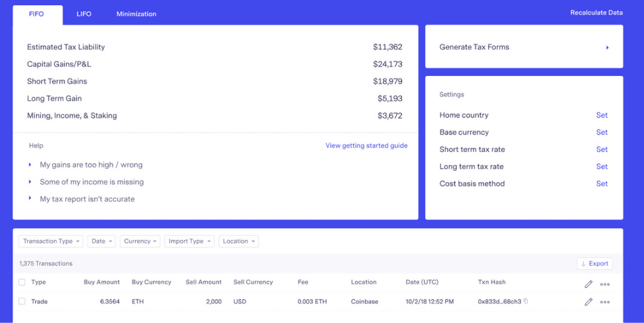Click the Capital Gains/P&L value $24,173
Screen dimensions: 644x323
pos(388,64)
